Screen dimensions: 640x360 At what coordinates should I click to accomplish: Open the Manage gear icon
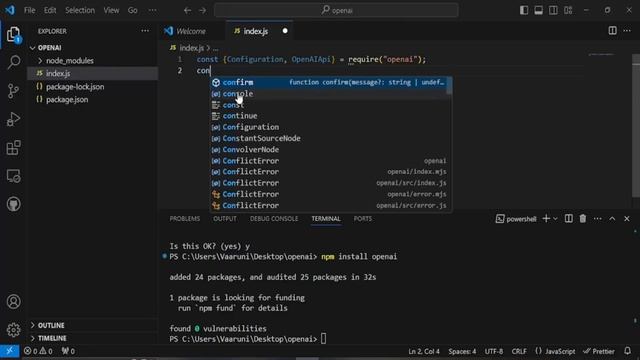point(13,329)
